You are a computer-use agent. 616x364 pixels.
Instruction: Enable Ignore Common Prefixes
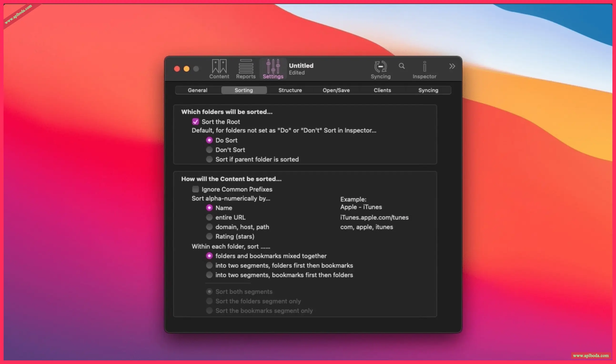[x=195, y=189]
